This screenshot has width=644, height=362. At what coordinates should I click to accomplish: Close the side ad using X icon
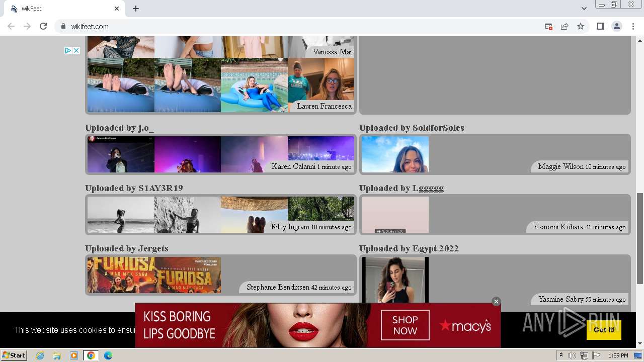point(76,50)
